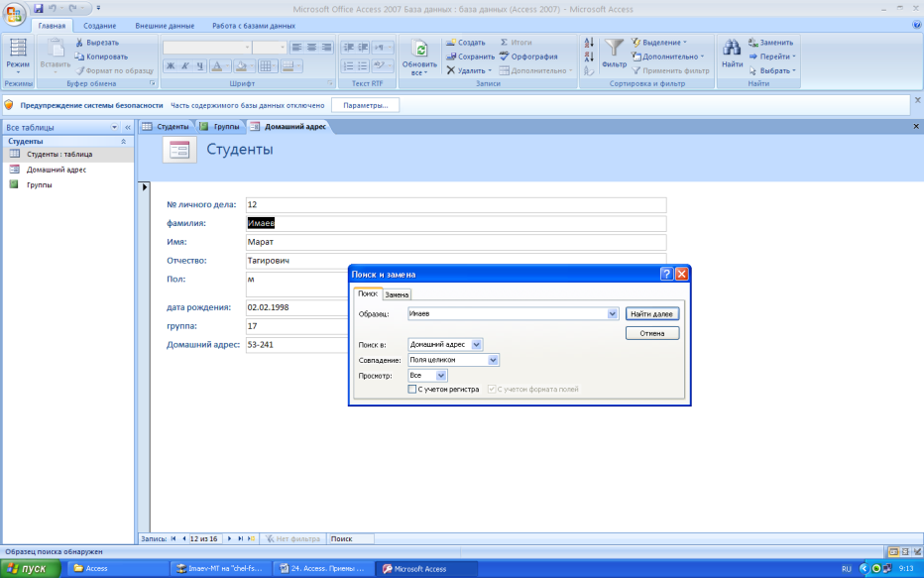Image resolution: width=924 pixels, height=578 pixels.
Task: Click the Имя field with Марат
Action: pos(456,242)
